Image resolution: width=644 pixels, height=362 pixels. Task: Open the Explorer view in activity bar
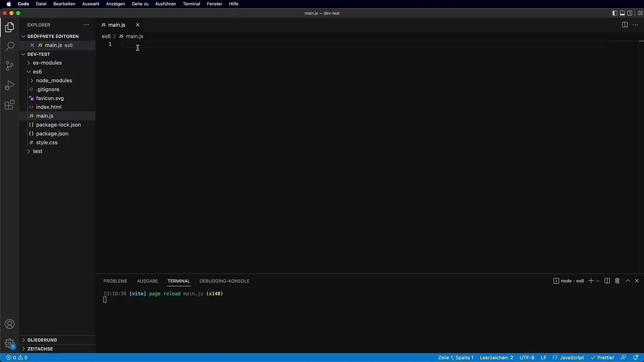point(10,27)
